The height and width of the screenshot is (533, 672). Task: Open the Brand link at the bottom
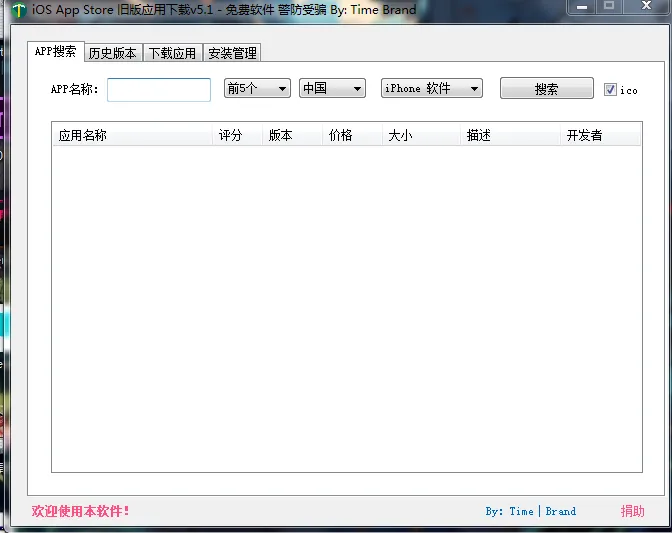(x=561, y=511)
